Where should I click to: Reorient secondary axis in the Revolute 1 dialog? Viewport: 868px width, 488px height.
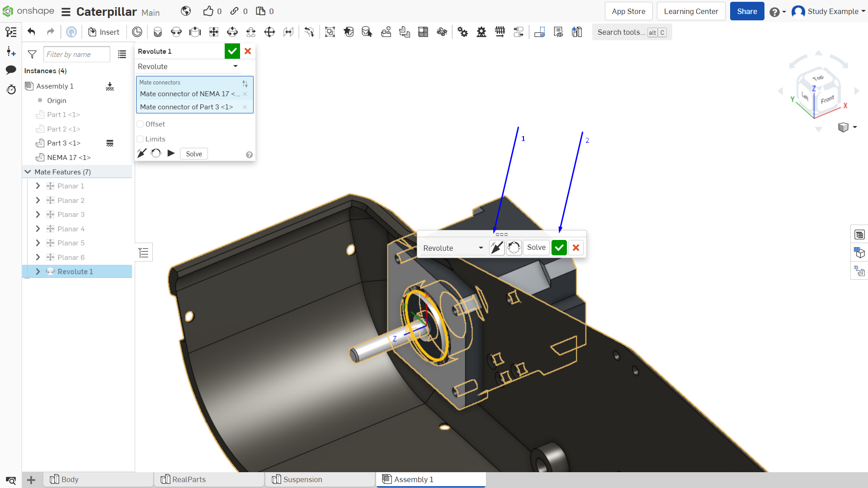[x=156, y=154]
